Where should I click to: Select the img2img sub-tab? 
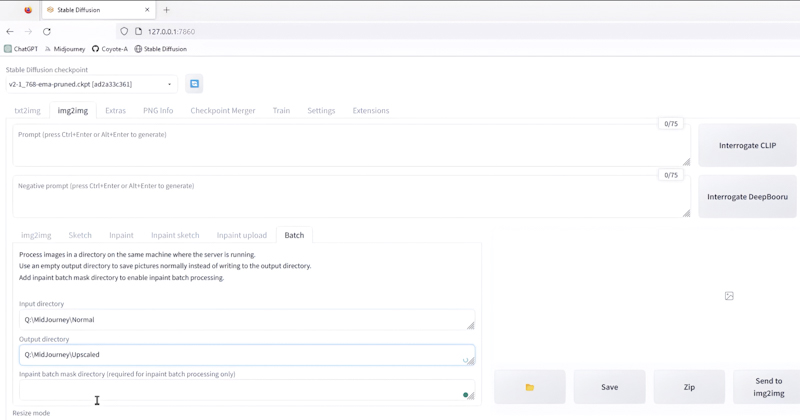click(x=36, y=235)
